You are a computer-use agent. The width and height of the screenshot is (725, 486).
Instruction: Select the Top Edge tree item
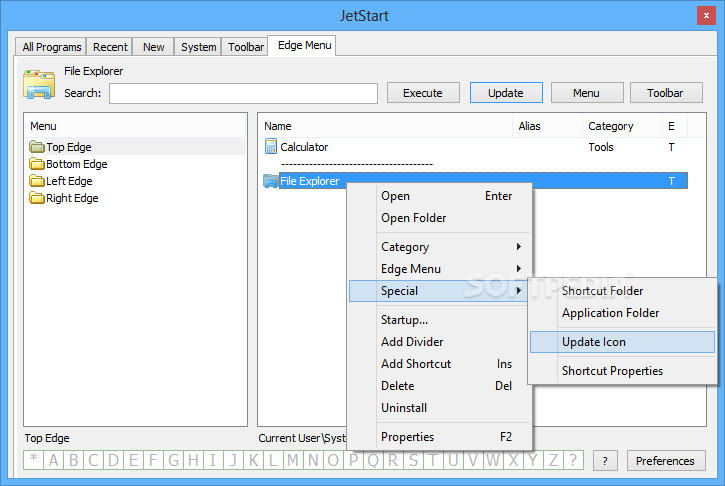[68, 147]
